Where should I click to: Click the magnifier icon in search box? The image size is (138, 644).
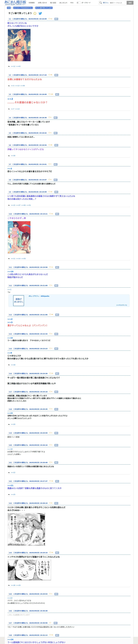(x=101, y=3)
